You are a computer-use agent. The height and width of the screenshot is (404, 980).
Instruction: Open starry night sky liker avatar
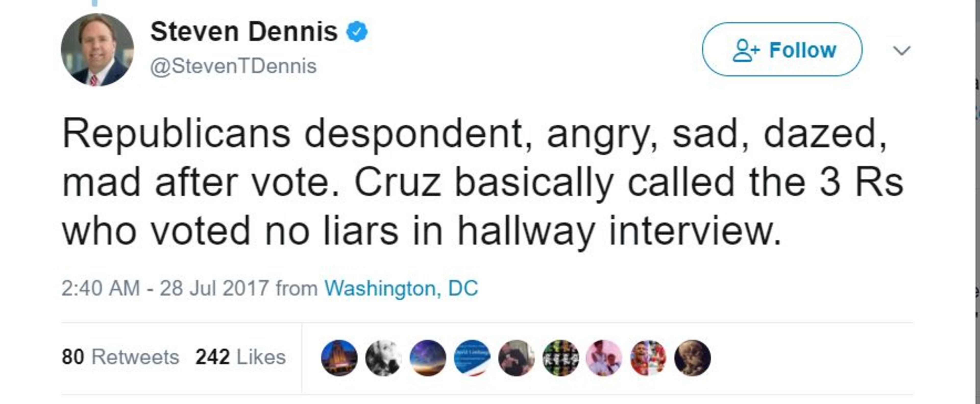pos(428,358)
